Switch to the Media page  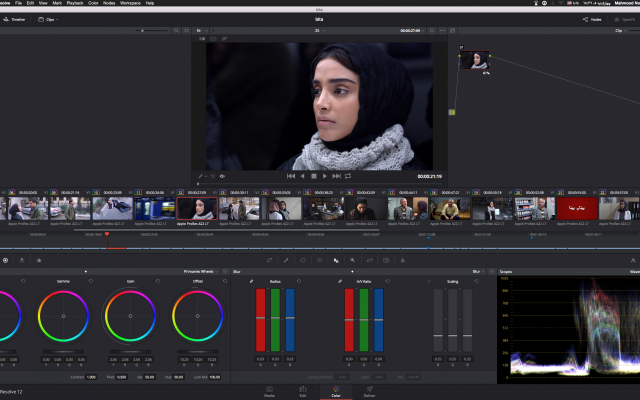(269, 392)
